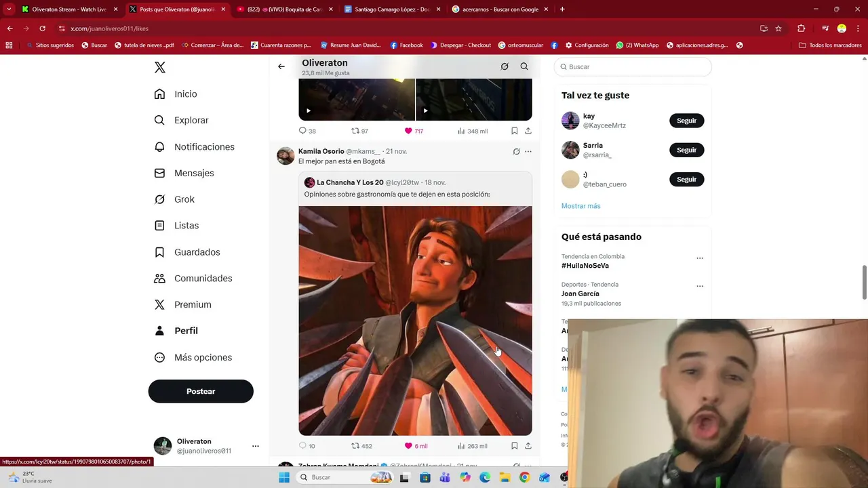The width and height of the screenshot is (868, 488).
Task: Unlike the post with 6 mil likes
Action: point(416,446)
